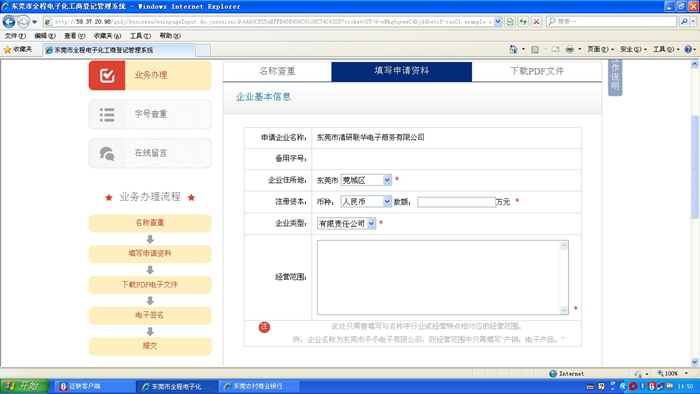700x394 pixels.
Task: Click the 收藏夹 favorites star button
Action: pos(18,50)
